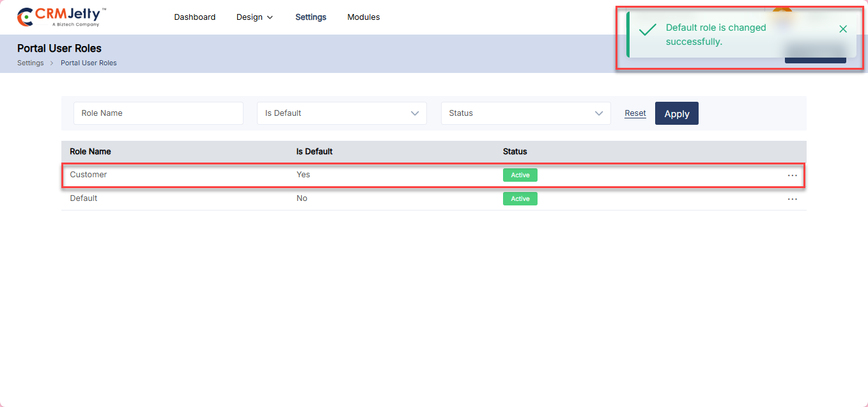
Task: Open three-dot actions menu for Default role
Action: pos(792,199)
